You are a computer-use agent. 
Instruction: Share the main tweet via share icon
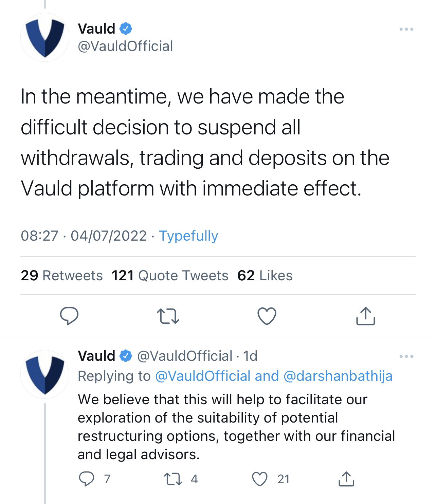coord(366,316)
